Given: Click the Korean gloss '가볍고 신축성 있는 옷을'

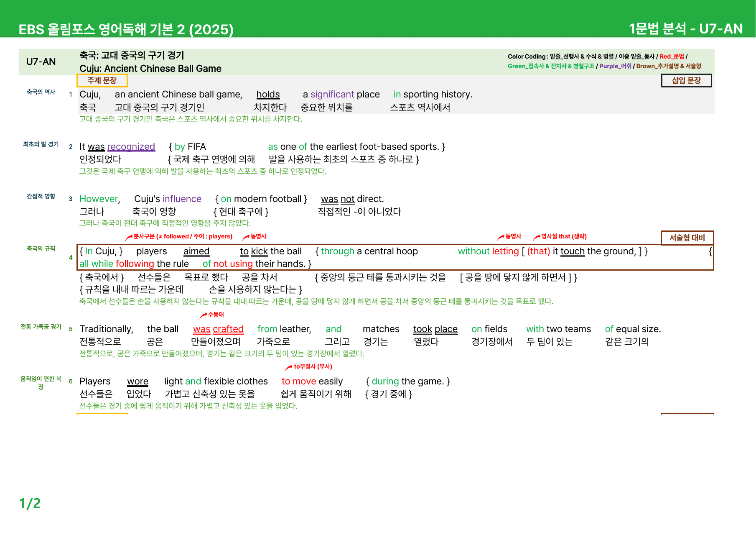Looking at the screenshot, I should click(210, 394).
